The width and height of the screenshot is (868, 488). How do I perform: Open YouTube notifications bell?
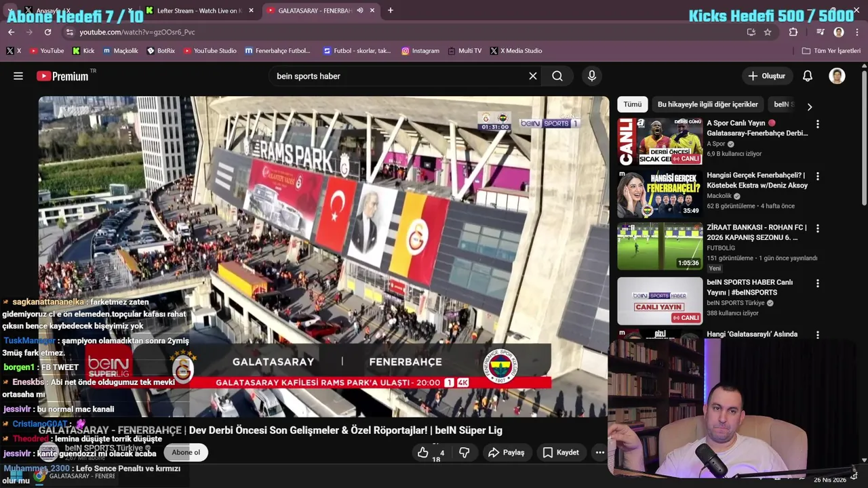coord(808,76)
